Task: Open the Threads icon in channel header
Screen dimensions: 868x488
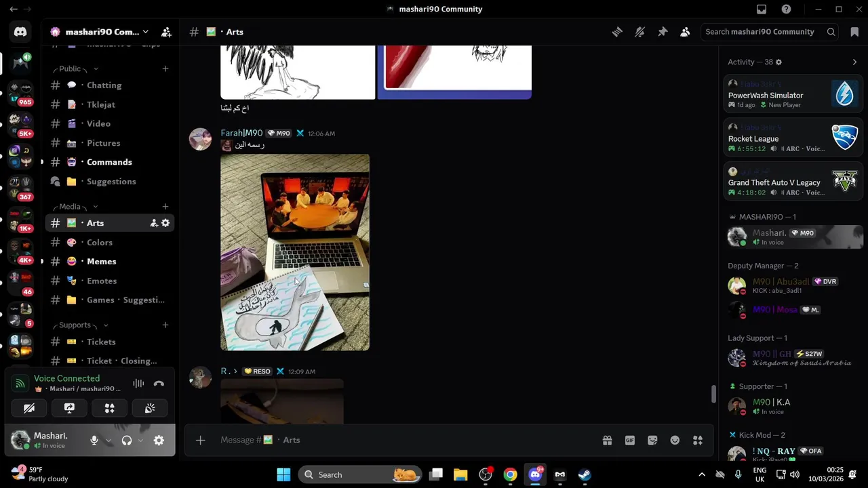Action: [x=617, y=32]
